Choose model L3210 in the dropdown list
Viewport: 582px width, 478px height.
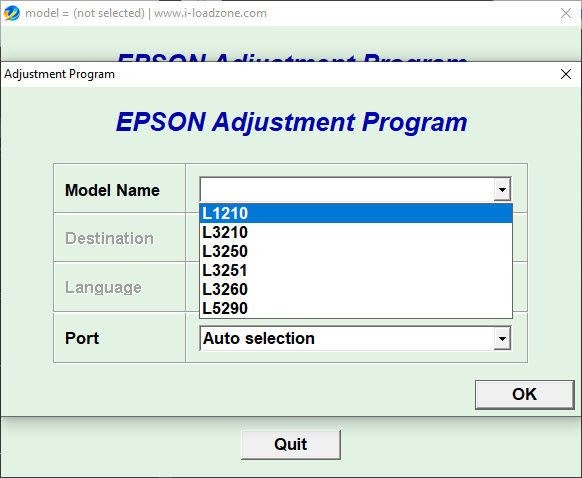pyautogui.click(x=356, y=232)
